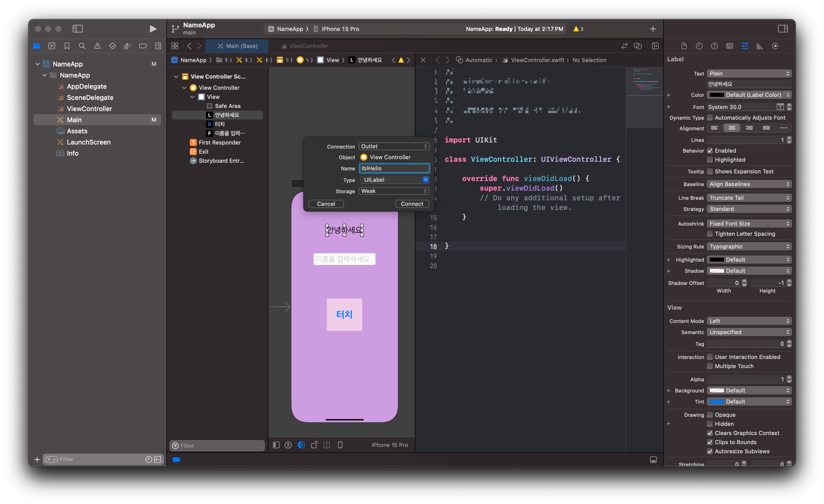Click the Library plus button in toolbar

coord(652,29)
